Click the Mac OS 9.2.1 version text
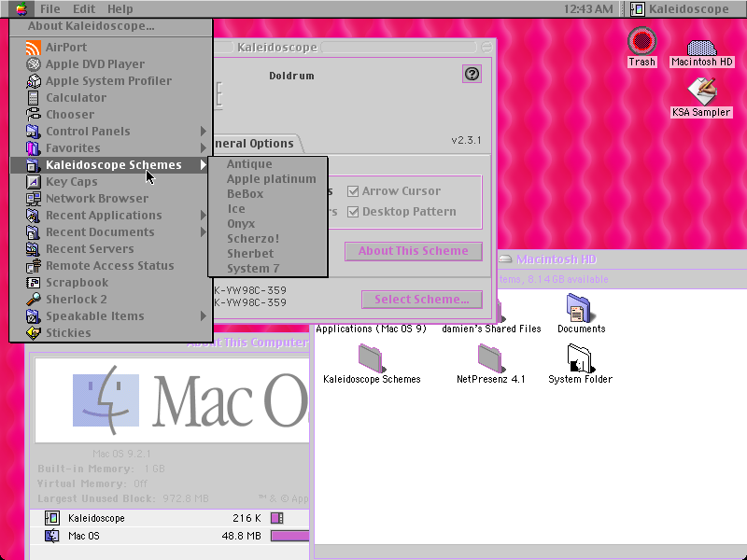The width and height of the screenshot is (747, 560). (x=122, y=454)
